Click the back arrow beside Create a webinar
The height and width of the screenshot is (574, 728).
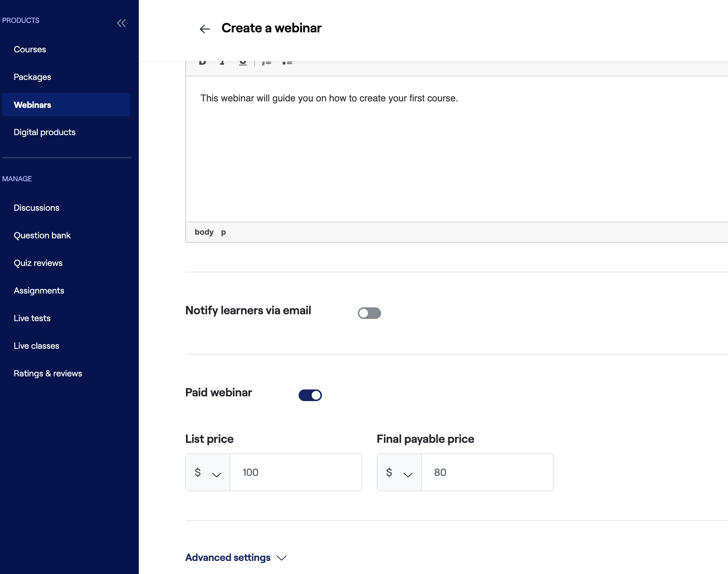205,29
